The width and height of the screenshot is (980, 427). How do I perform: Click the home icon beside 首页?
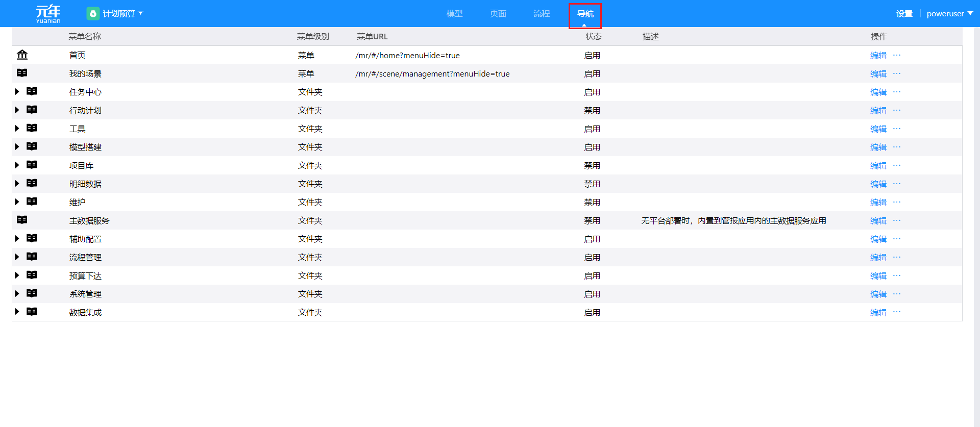click(x=22, y=55)
